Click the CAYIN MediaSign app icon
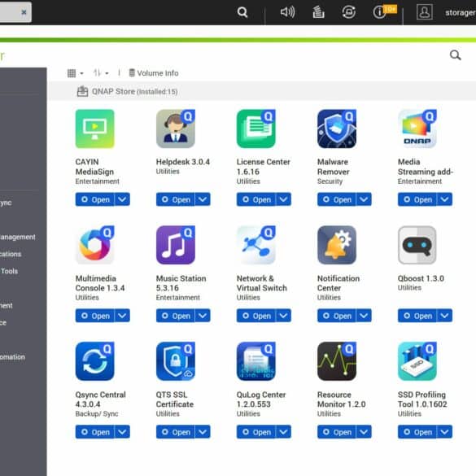 tap(94, 129)
